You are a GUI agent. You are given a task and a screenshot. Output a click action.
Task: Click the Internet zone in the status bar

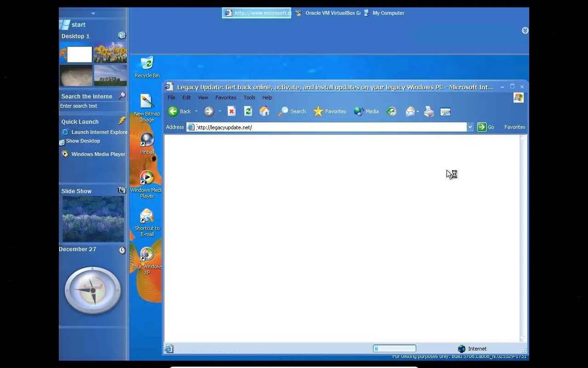tap(472, 349)
